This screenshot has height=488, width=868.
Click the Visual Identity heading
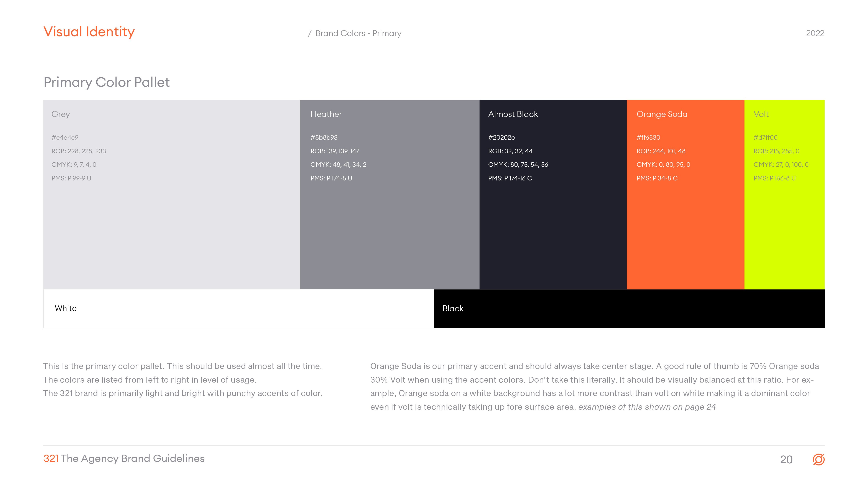pyautogui.click(x=89, y=32)
